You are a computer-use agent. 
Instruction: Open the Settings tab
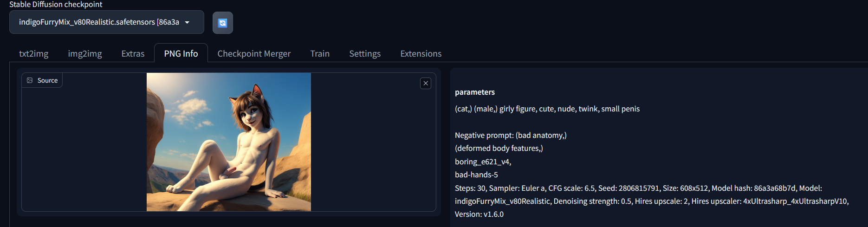tap(365, 53)
